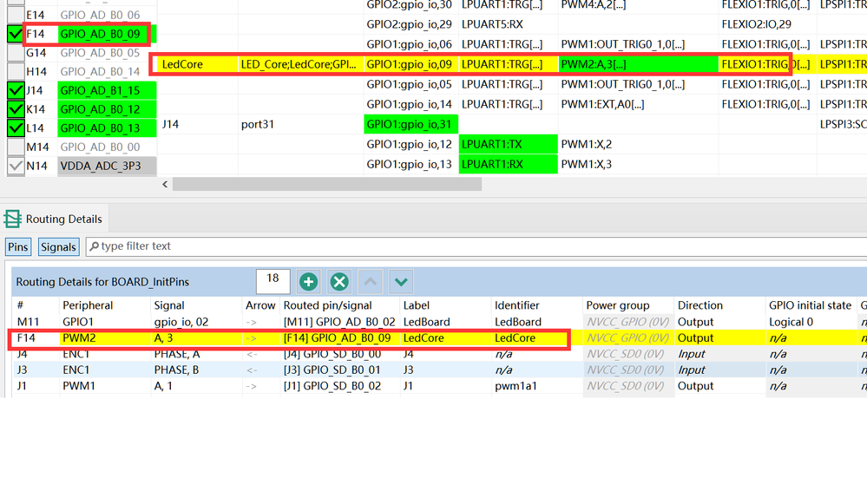The height and width of the screenshot is (504, 867).
Task: Select the Signals filter button
Action: tap(59, 246)
